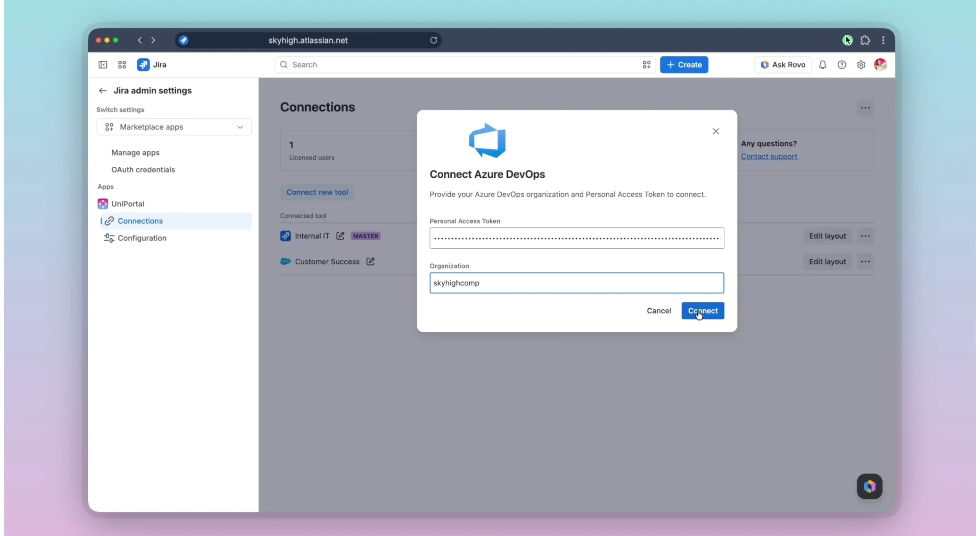Click the Azure DevOps logo in dialog
Viewport: 980px width, 536px height.
coord(487,140)
